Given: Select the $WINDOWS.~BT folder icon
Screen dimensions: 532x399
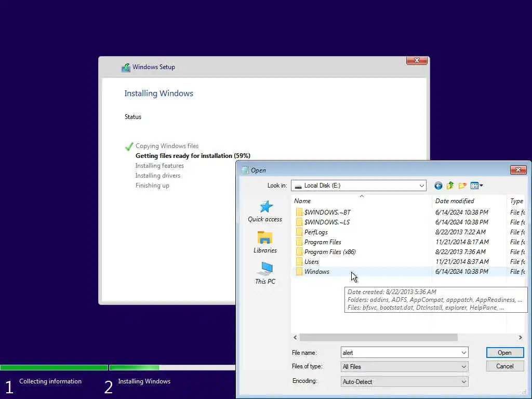Looking at the screenshot, I should (299, 212).
